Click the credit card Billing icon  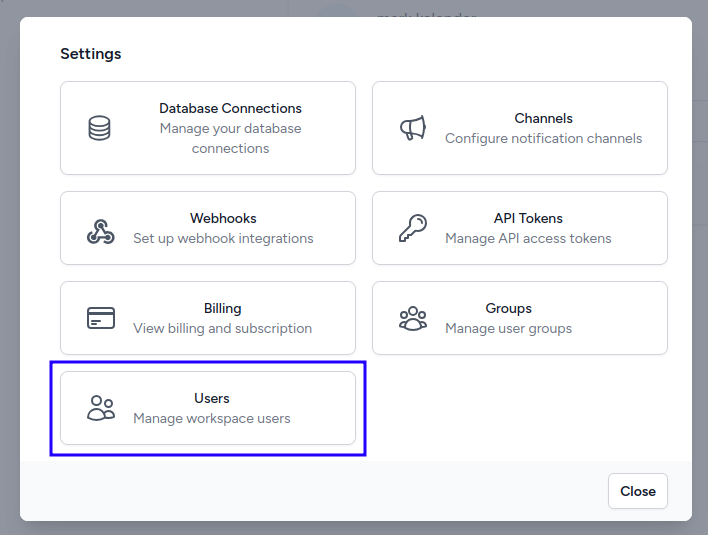pyautogui.click(x=100, y=318)
